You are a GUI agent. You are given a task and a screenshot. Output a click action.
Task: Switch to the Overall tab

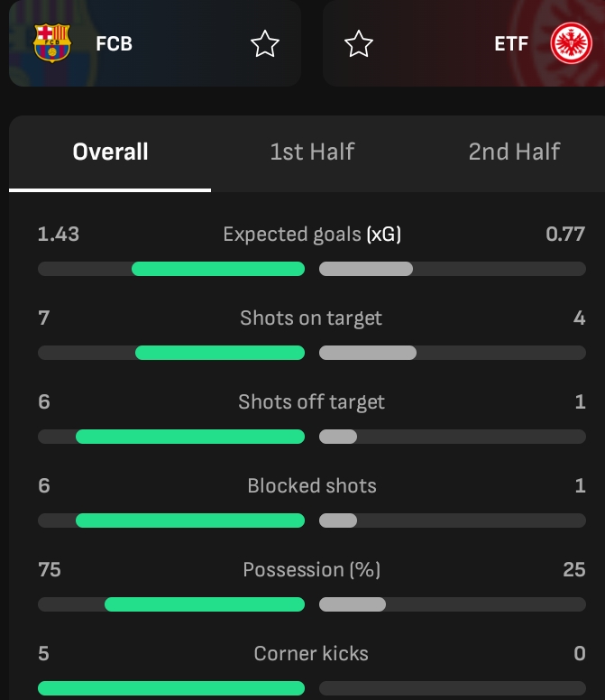(x=110, y=152)
